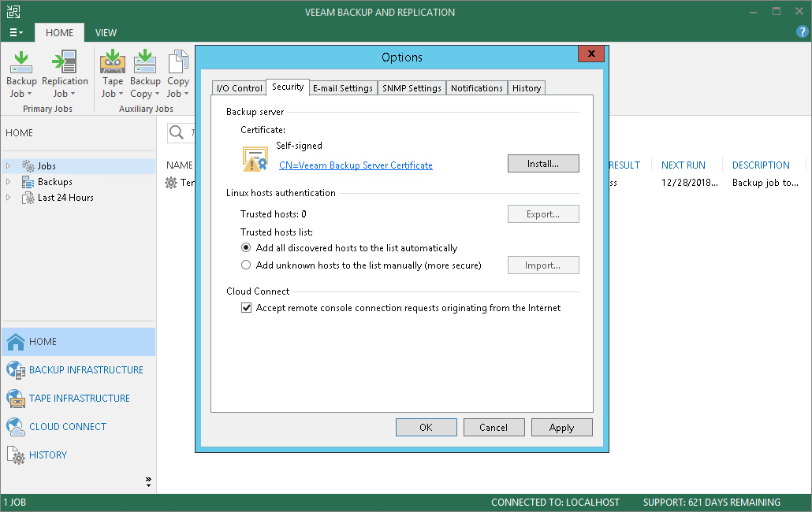Click the disabled Import... button

pos(543,265)
